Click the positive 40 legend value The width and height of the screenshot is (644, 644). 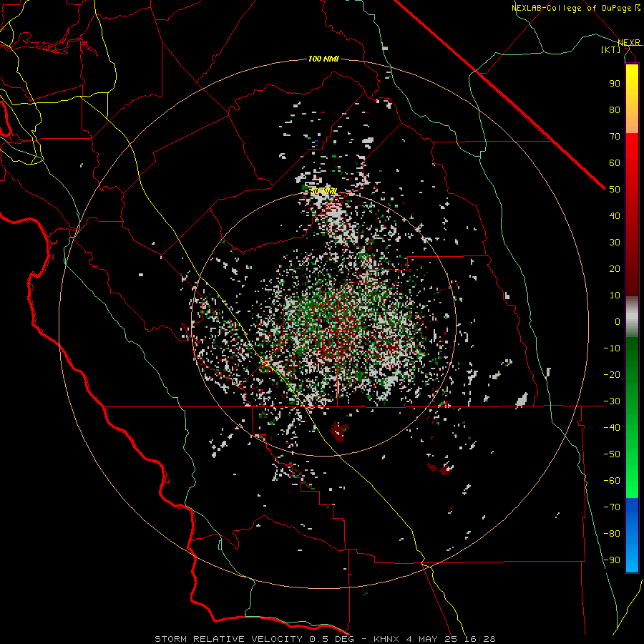(615, 215)
